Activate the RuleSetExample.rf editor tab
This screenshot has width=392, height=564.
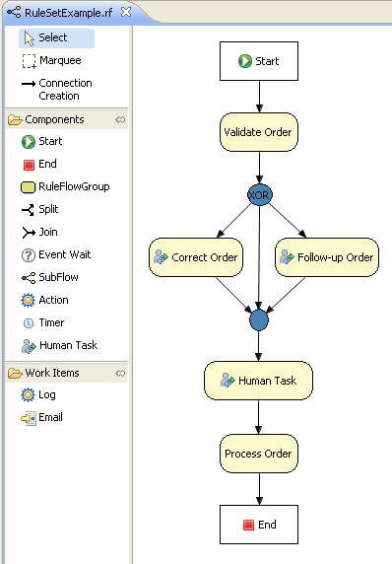click(x=69, y=13)
